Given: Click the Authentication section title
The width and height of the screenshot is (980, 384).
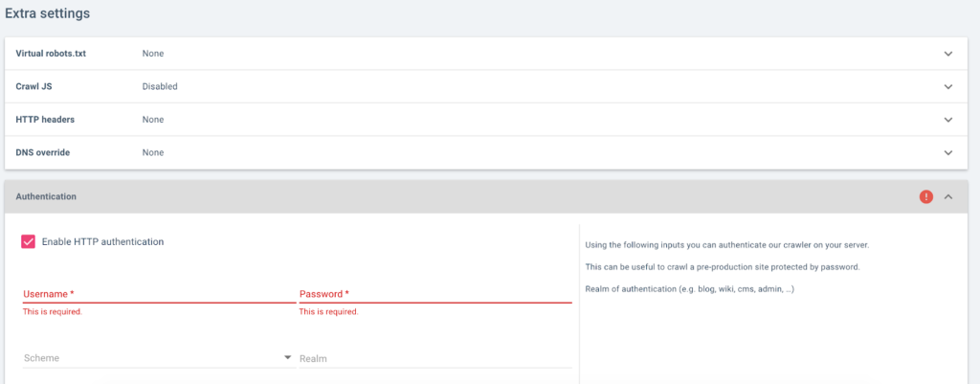Looking at the screenshot, I should [47, 196].
